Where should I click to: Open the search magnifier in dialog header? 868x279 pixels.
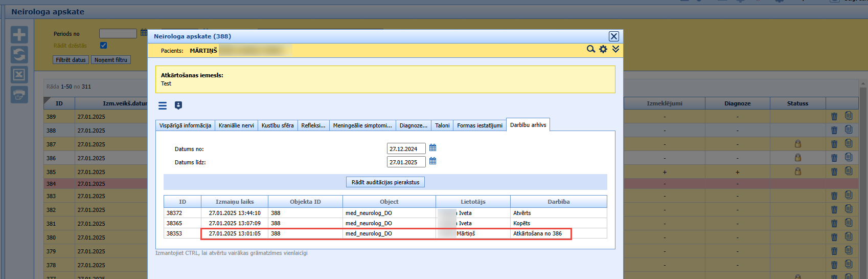tap(591, 49)
